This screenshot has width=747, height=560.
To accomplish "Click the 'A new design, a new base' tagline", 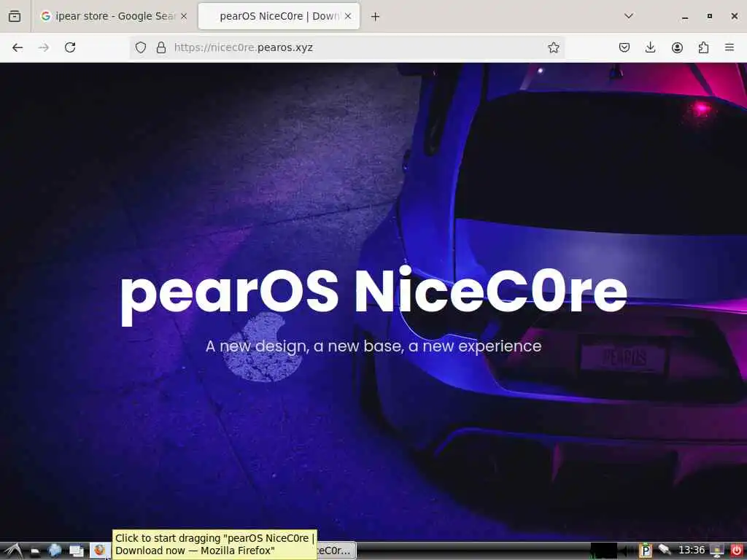I will point(373,346).
